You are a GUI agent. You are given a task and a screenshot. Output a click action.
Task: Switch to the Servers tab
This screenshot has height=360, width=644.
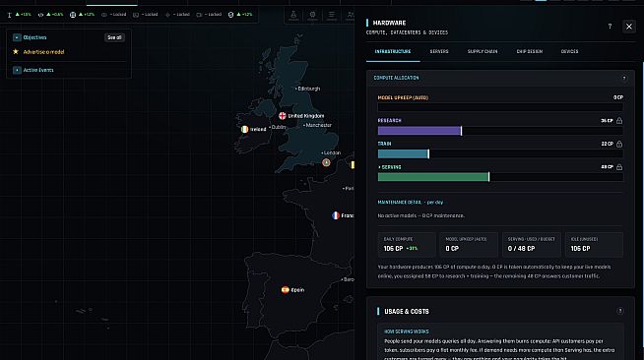point(439,52)
